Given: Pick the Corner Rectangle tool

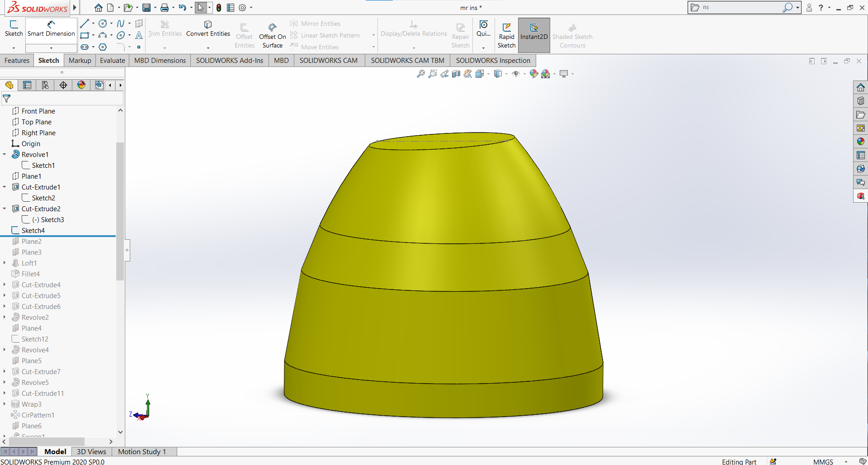Looking at the screenshot, I should (x=85, y=35).
